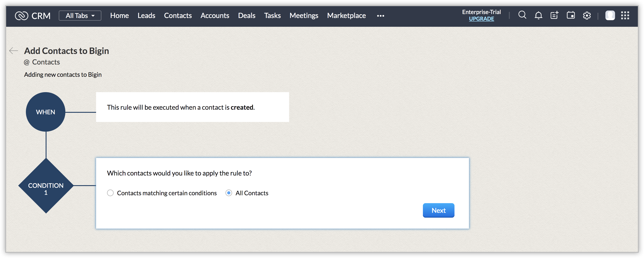Viewport: 644px width, 258px height.
Task: Show more modules via ellipsis menu
Action: click(380, 16)
